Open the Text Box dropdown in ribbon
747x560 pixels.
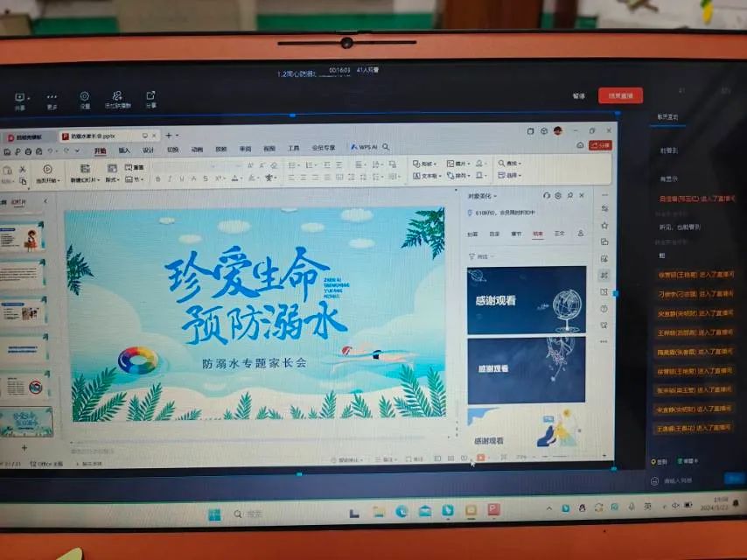coord(427,176)
